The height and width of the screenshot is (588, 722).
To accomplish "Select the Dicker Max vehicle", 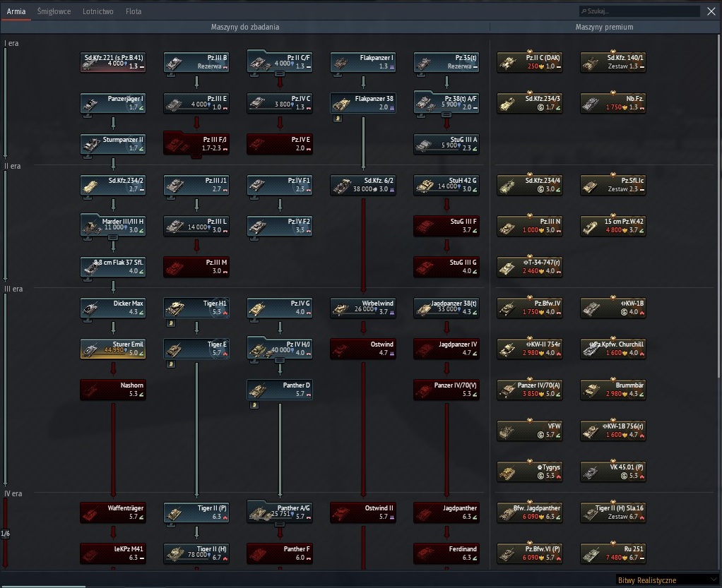I will tap(113, 308).
